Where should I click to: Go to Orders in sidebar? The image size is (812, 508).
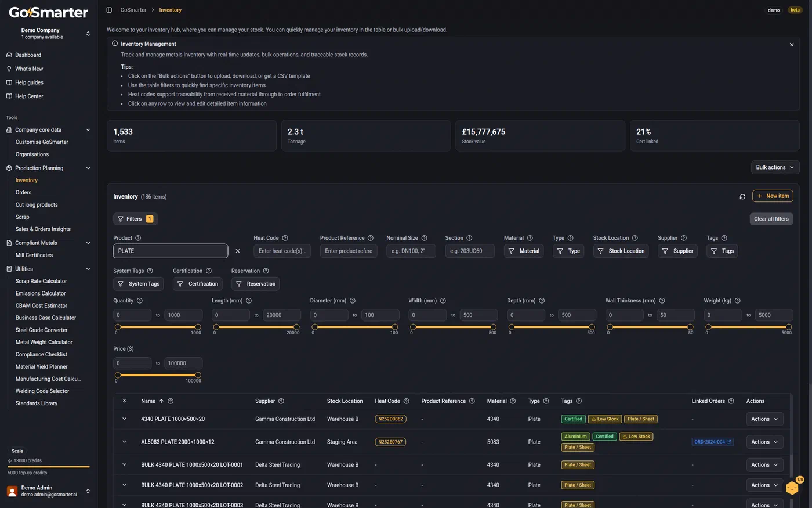[24, 193]
